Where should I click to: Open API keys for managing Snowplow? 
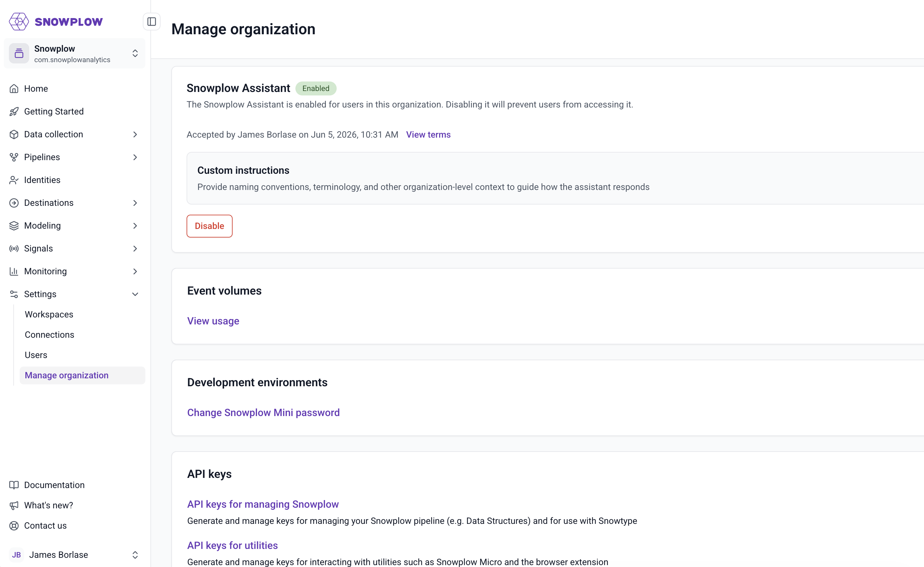coord(263,505)
